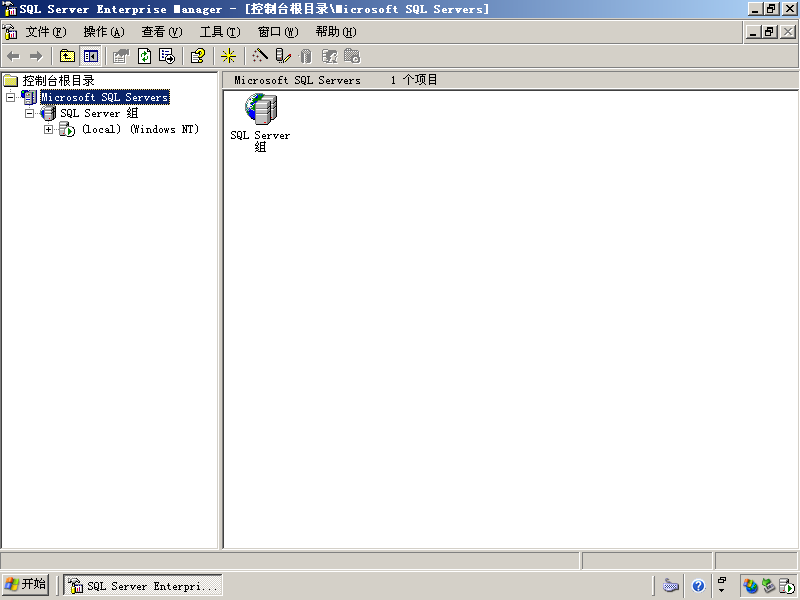Expand the (local) (Windows NT) node
The height and width of the screenshot is (600, 800).
pyautogui.click(x=48, y=130)
